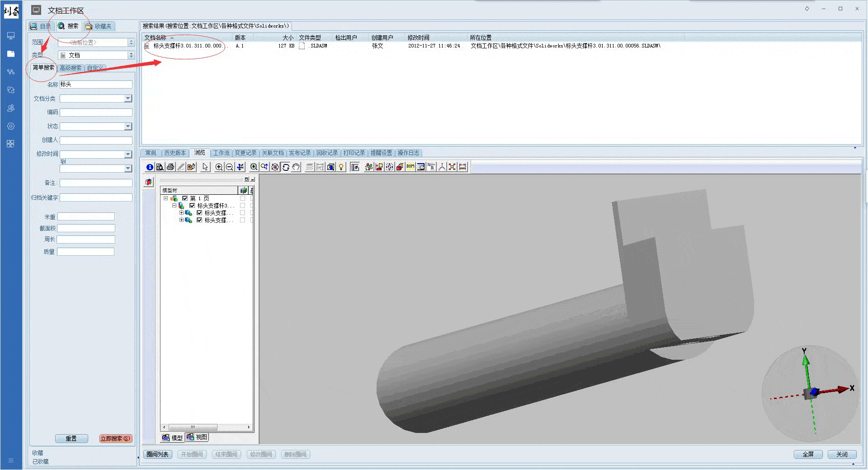Click the 编码 input field
868x470 pixels.
96,113
